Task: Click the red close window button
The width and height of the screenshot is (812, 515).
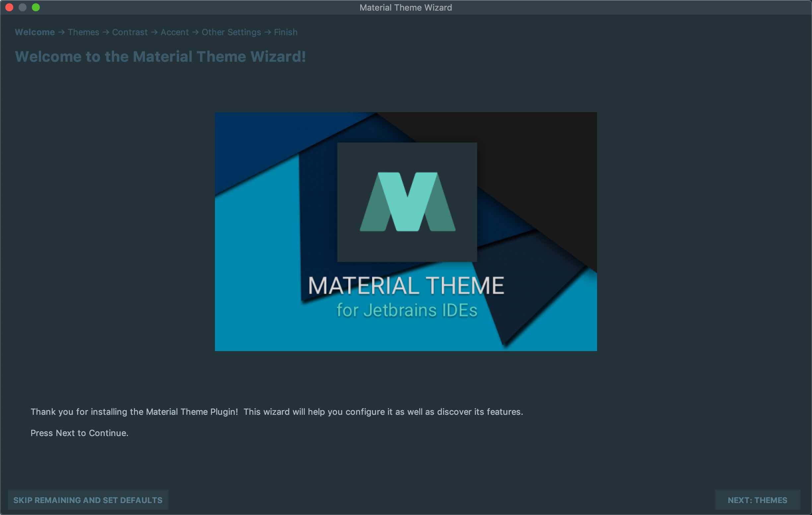Action: click(x=9, y=7)
